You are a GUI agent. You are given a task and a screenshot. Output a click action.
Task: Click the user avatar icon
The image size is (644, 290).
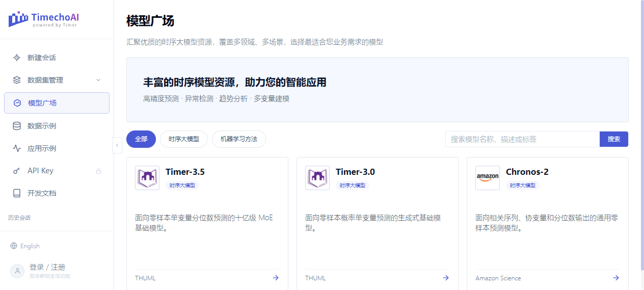pos(17,271)
